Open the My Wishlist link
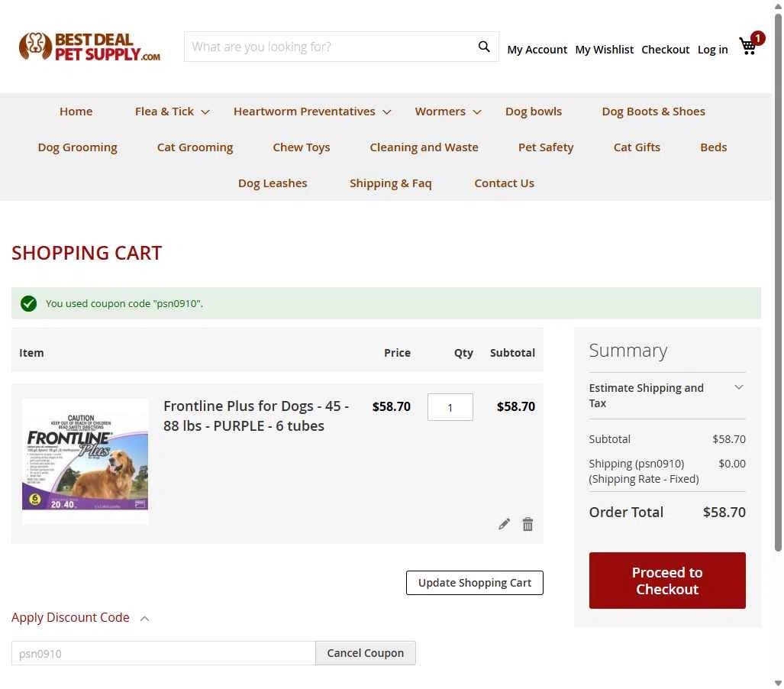Image resolution: width=784 pixels, height=689 pixels. click(x=604, y=50)
